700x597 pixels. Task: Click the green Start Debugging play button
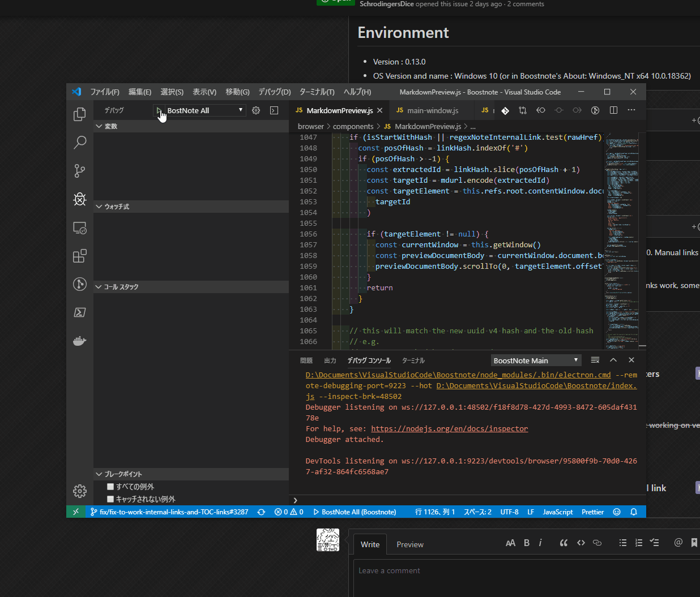[159, 110]
